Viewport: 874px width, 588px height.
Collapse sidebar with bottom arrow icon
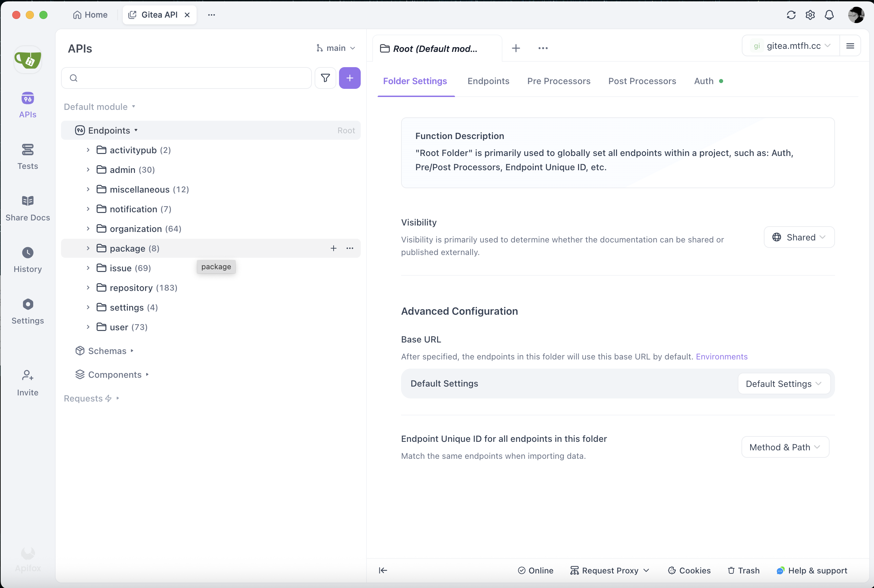tap(382, 570)
